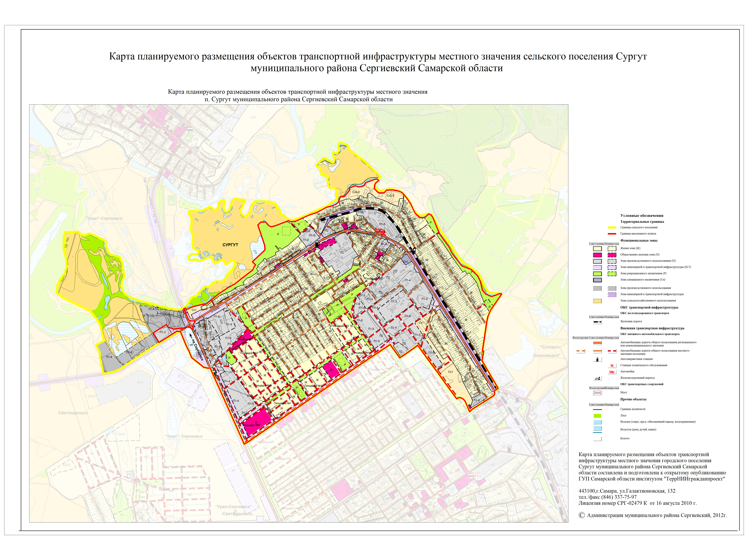Click 'ОКС транспортной инфраструктуры' heading
The width and height of the screenshot is (752, 560).
tap(649, 308)
